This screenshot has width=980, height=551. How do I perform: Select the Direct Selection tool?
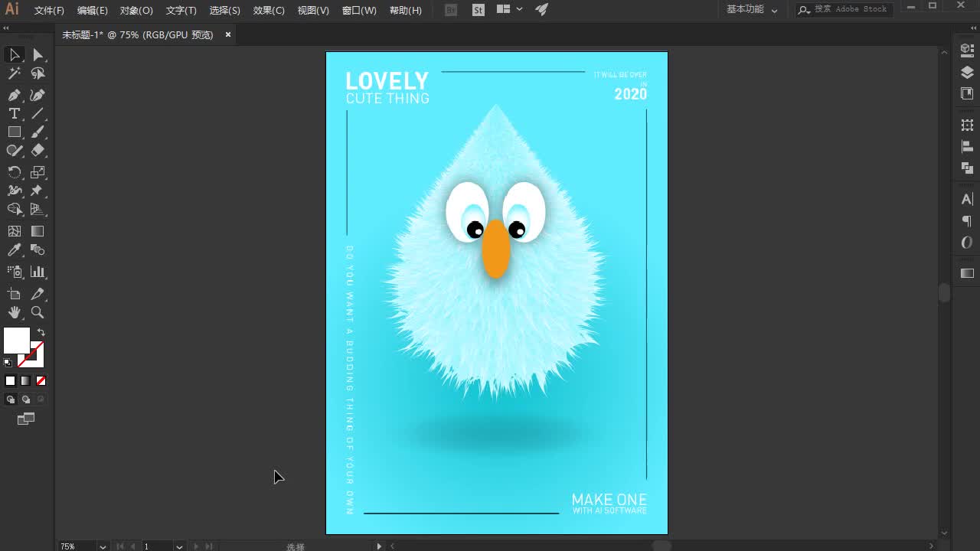click(x=38, y=54)
